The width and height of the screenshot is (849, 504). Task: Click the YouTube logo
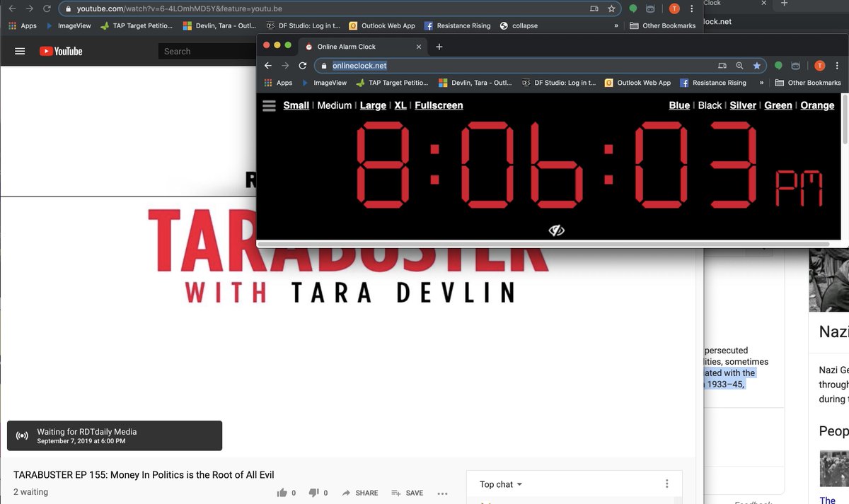[x=61, y=52]
